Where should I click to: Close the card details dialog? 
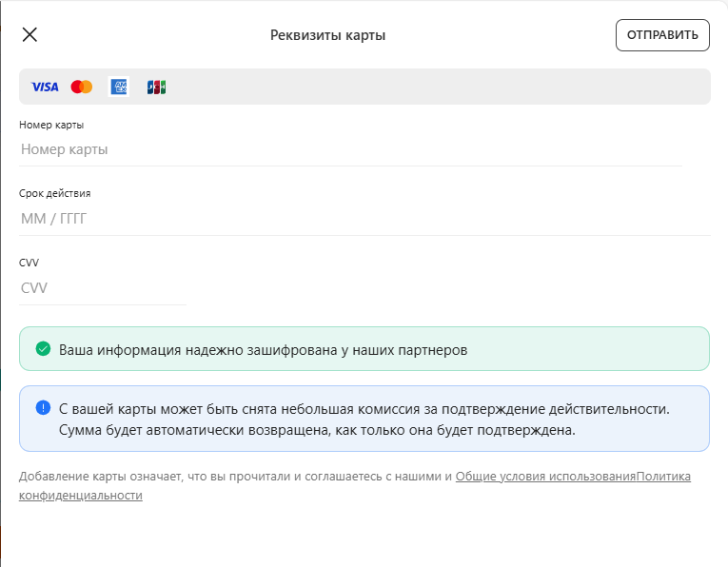(30, 35)
